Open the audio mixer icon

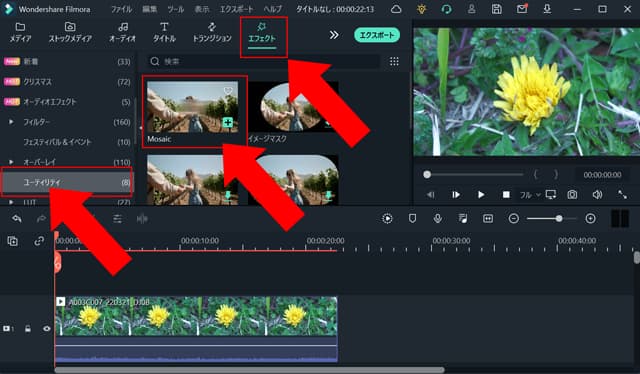pos(463,219)
